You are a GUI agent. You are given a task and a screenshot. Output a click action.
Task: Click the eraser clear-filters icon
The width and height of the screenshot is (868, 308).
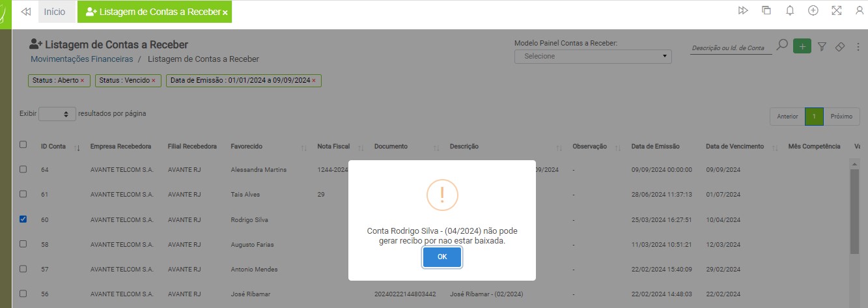click(x=839, y=46)
